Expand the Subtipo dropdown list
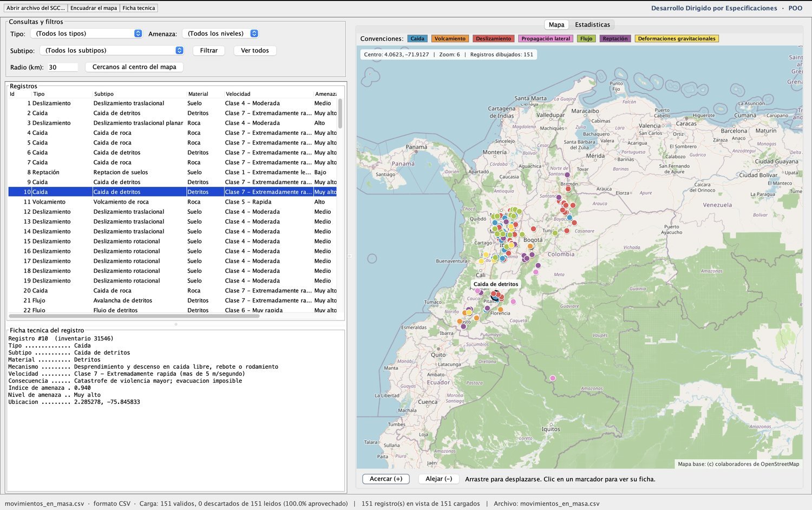 (112, 50)
